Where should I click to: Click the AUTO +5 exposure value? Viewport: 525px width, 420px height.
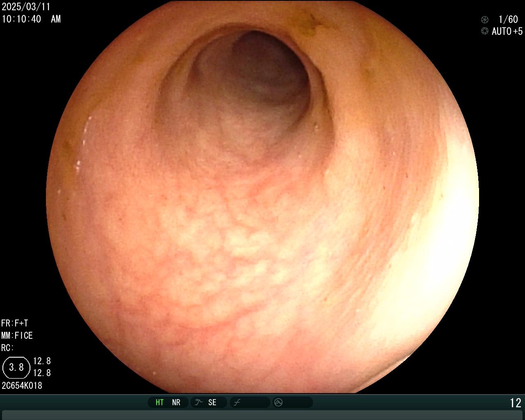click(x=507, y=31)
